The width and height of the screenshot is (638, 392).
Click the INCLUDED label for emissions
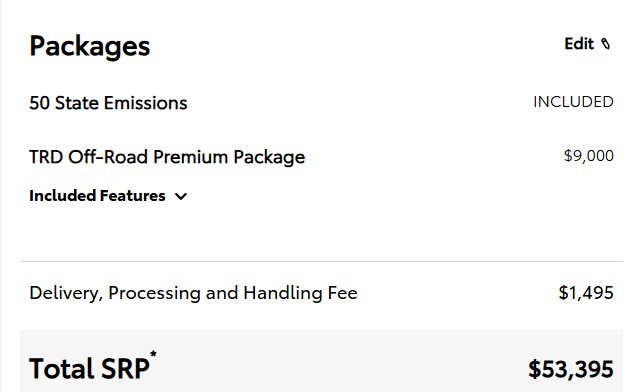click(573, 102)
